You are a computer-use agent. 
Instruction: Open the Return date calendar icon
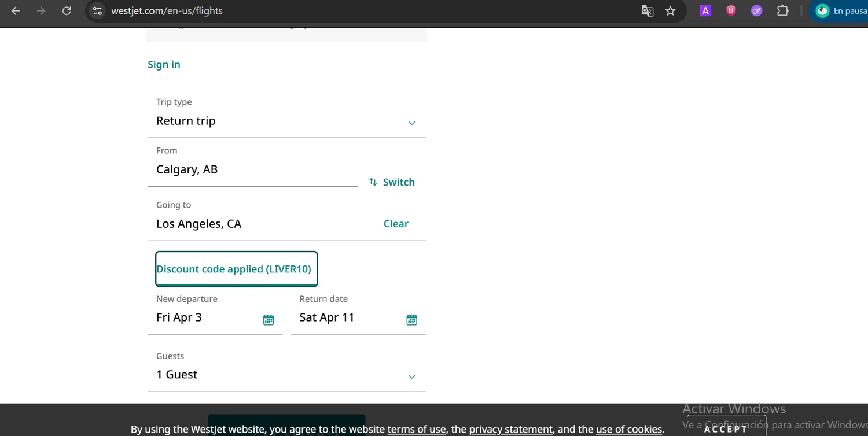tap(411, 320)
